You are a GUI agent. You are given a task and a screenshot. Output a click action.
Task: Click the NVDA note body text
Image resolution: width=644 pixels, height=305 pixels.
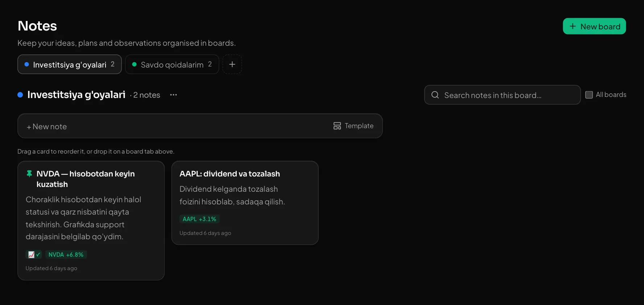click(83, 218)
